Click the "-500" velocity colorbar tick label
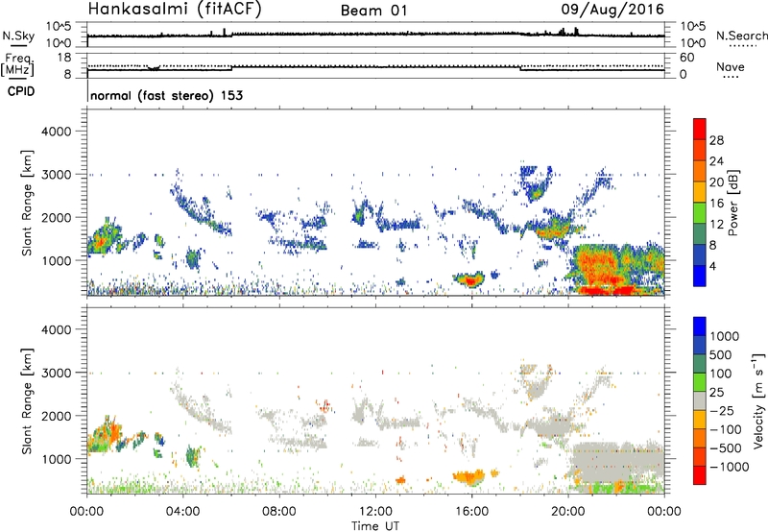Image resolution: width=768 pixels, height=532 pixels. (726, 447)
